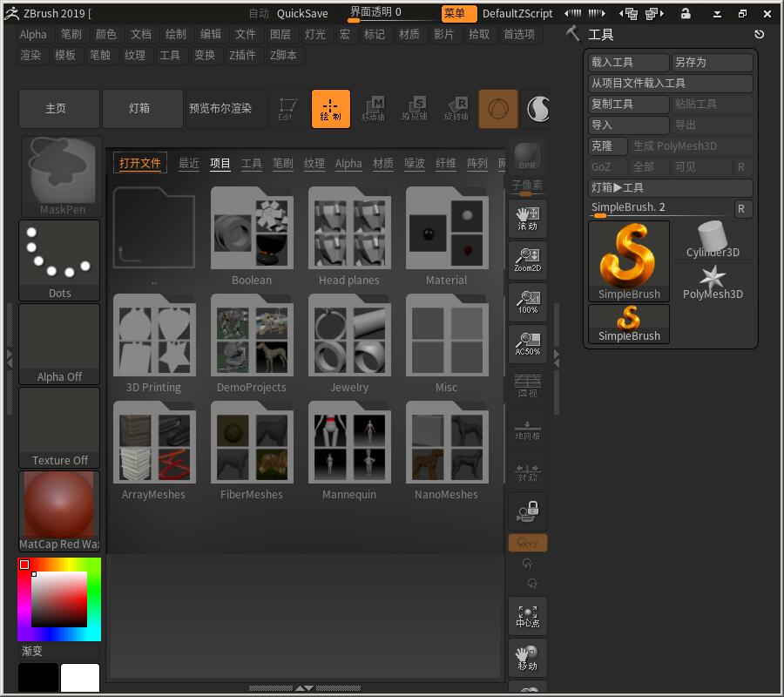Viewport: 784px width, 697px height.
Task: Toggle the orange gizmo 3D button
Action: [498, 109]
